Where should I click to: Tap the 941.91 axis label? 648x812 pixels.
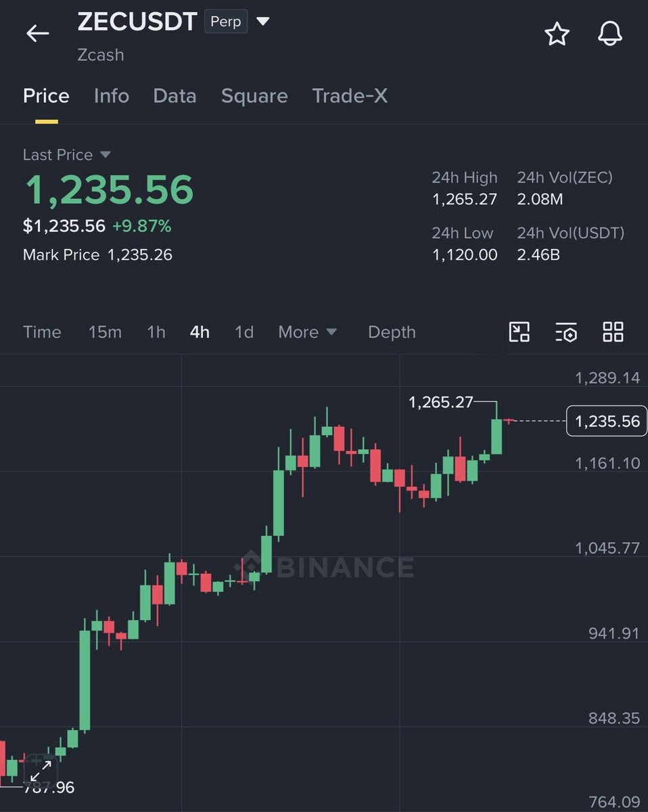tap(614, 633)
